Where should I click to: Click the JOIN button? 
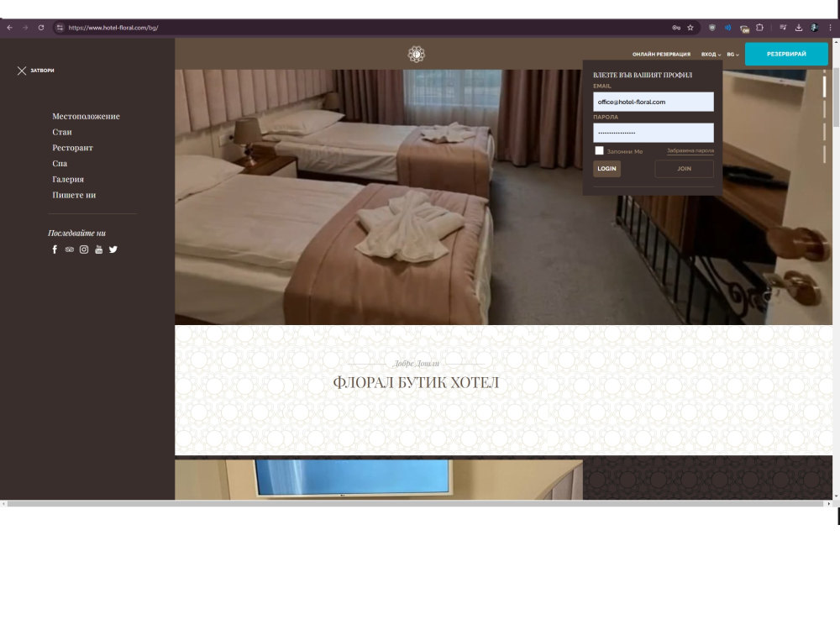click(684, 169)
